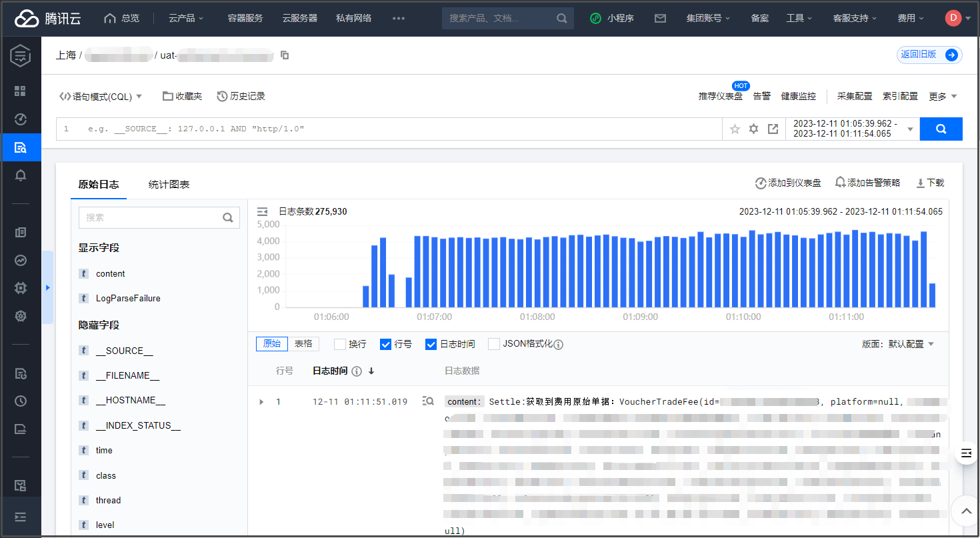Open the 语句模式(CQL) mode dropdown

(x=101, y=97)
